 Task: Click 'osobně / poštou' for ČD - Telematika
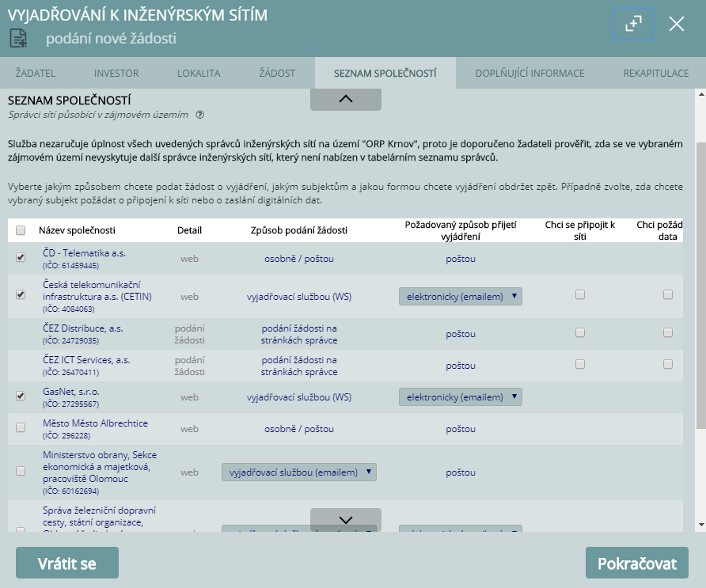[299, 259]
